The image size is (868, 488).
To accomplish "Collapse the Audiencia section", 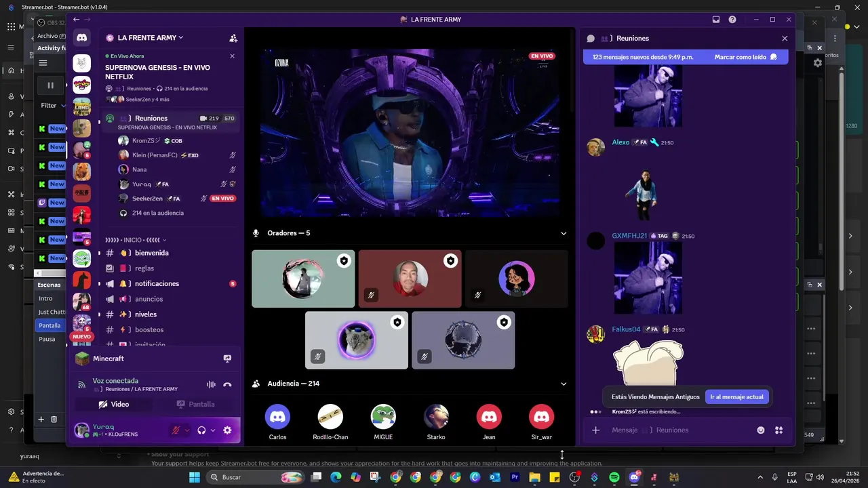I will click(564, 384).
